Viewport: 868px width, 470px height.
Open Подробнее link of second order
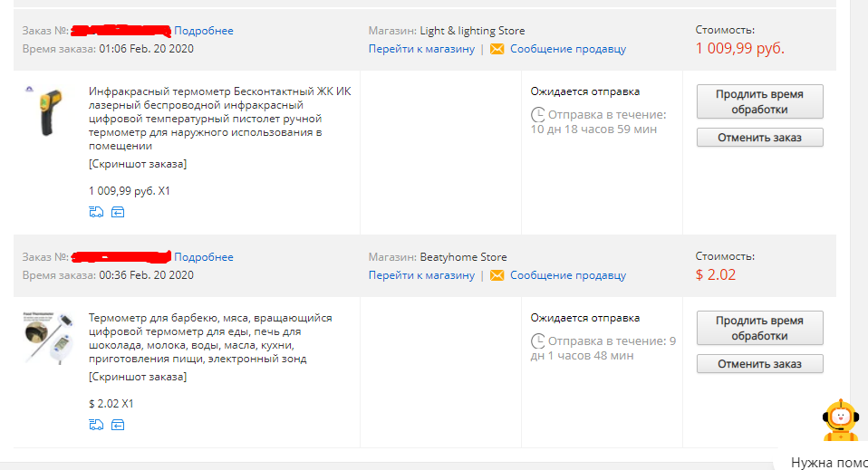point(204,257)
